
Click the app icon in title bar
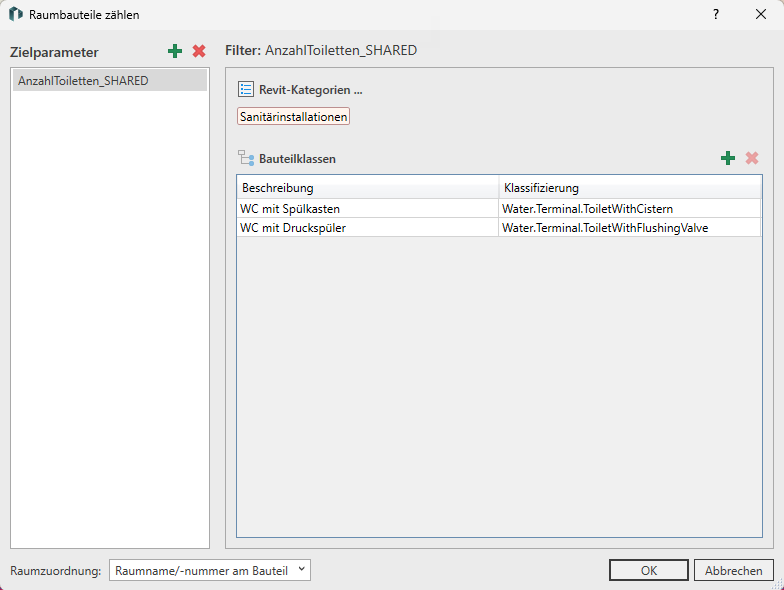point(16,14)
